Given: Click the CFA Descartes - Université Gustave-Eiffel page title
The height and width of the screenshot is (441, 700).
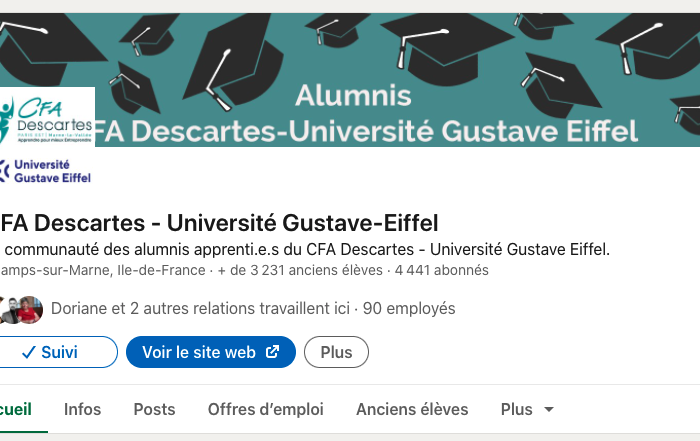Looking at the screenshot, I should tap(220, 223).
